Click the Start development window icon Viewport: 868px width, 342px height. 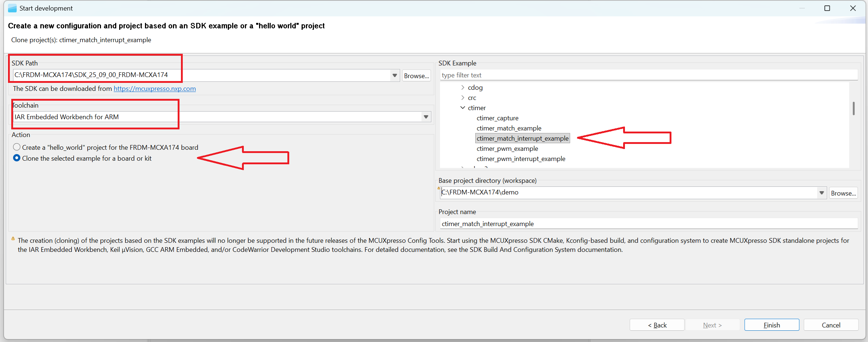click(x=12, y=8)
